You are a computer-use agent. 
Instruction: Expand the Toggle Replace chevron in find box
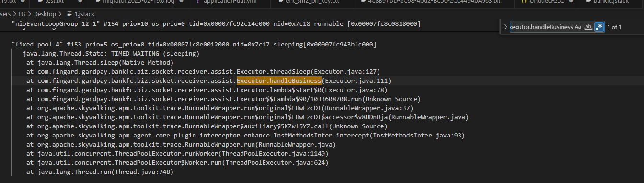(x=505, y=27)
